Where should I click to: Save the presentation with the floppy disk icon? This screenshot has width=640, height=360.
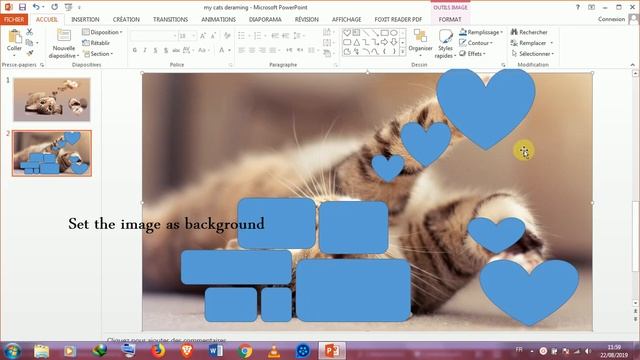[22, 7]
